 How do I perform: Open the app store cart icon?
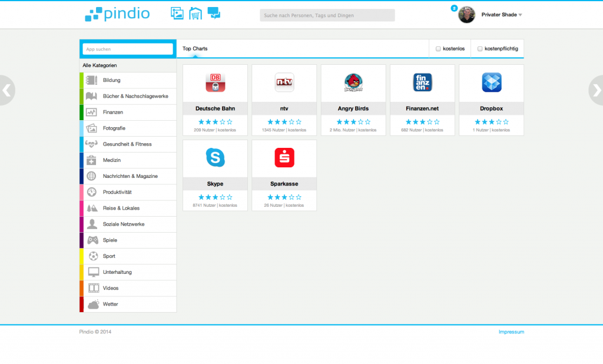[196, 14]
